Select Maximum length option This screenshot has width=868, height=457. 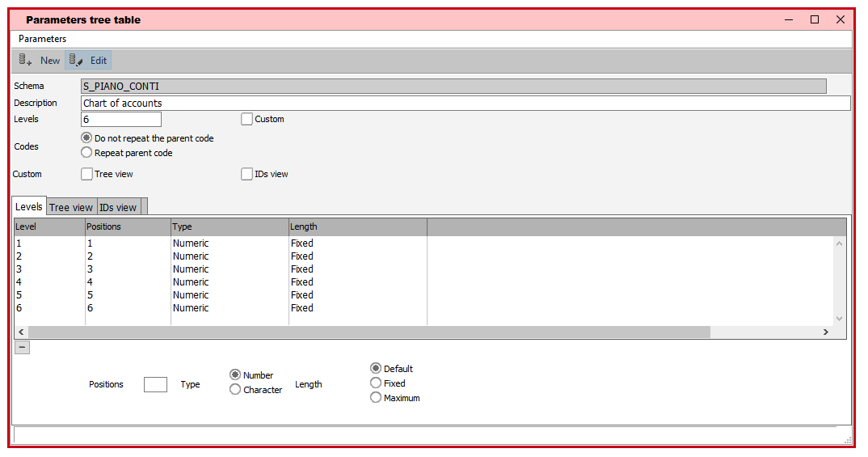click(x=376, y=398)
